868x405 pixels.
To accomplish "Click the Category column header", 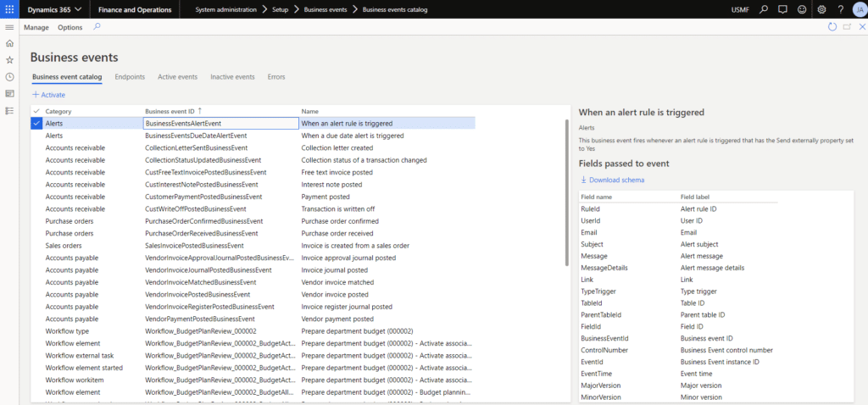I will pos(58,111).
